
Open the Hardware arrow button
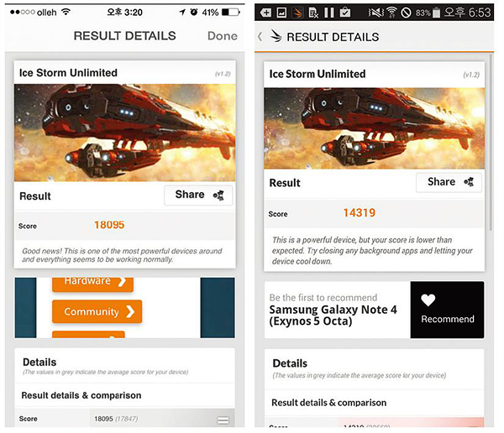point(93,284)
